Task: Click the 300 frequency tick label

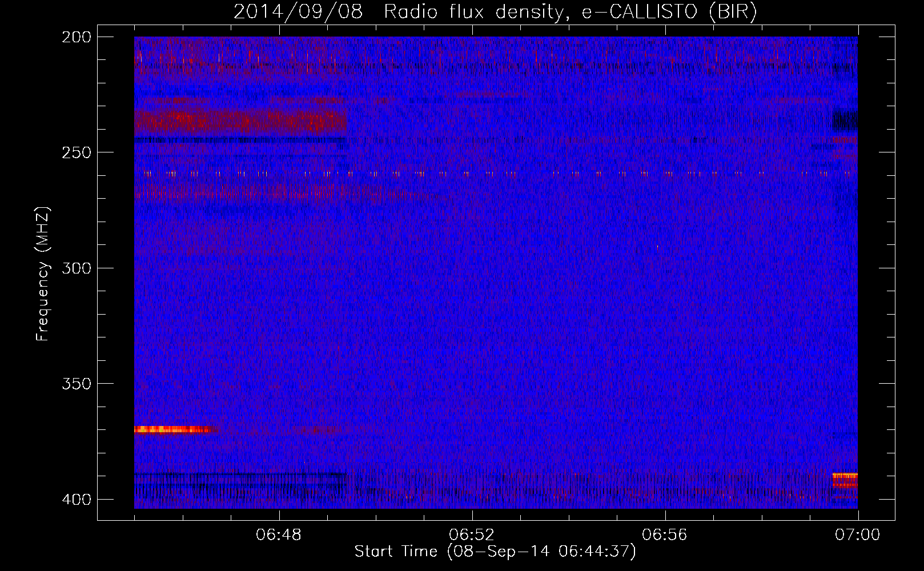Action: click(x=77, y=268)
